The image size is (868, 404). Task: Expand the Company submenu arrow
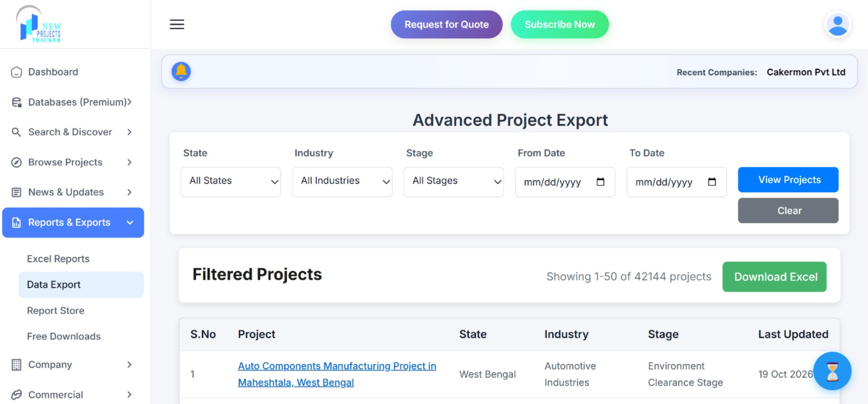tap(130, 365)
